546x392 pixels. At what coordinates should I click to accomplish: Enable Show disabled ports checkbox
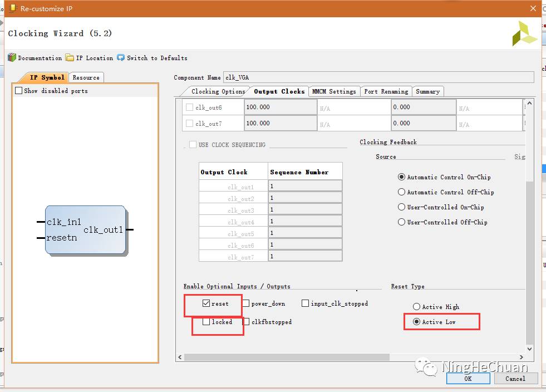point(19,91)
